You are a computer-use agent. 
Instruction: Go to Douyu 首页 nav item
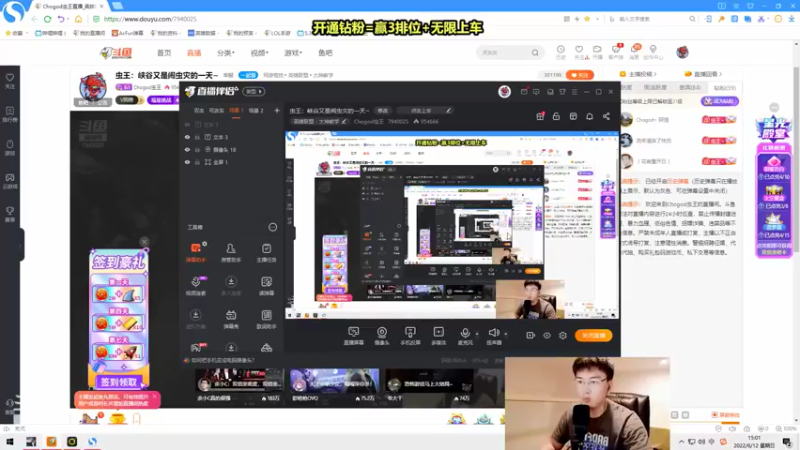tap(164, 53)
